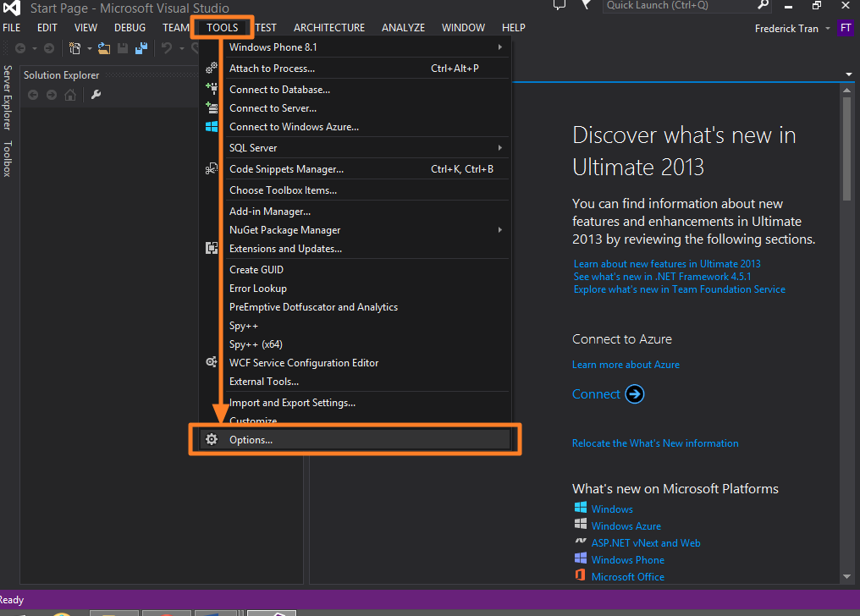The height and width of the screenshot is (616, 860).
Task: Click the 'Ready' status bar text
Action: pos(12,600)
